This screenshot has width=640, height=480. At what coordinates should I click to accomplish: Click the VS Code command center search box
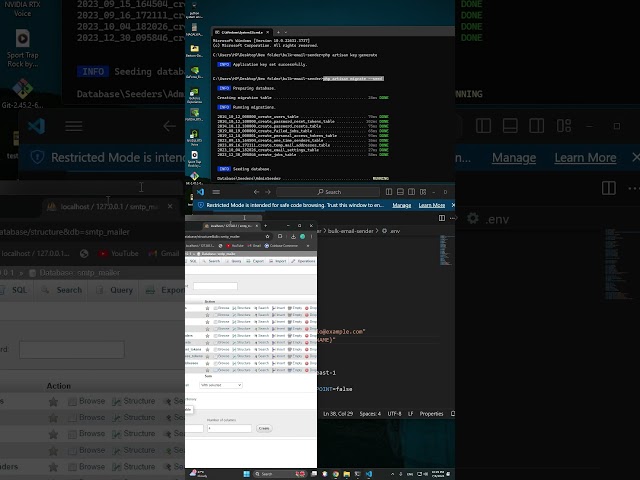pos(328,192)
